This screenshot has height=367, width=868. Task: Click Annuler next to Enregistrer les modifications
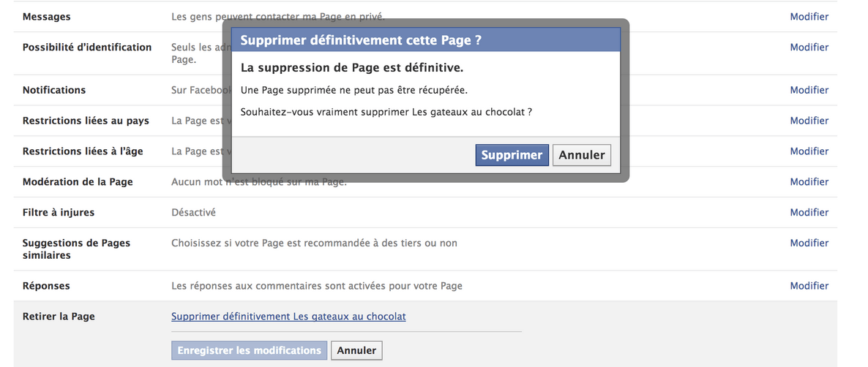356,350
